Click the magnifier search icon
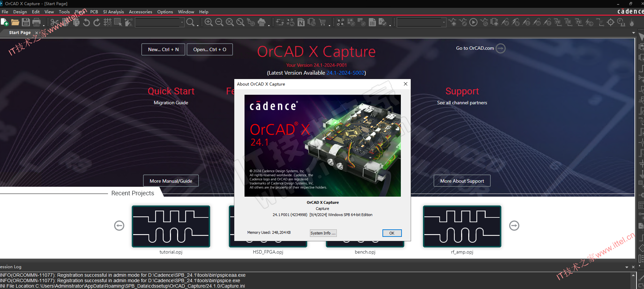Viewport: 644px width, 289px height. 190,22
